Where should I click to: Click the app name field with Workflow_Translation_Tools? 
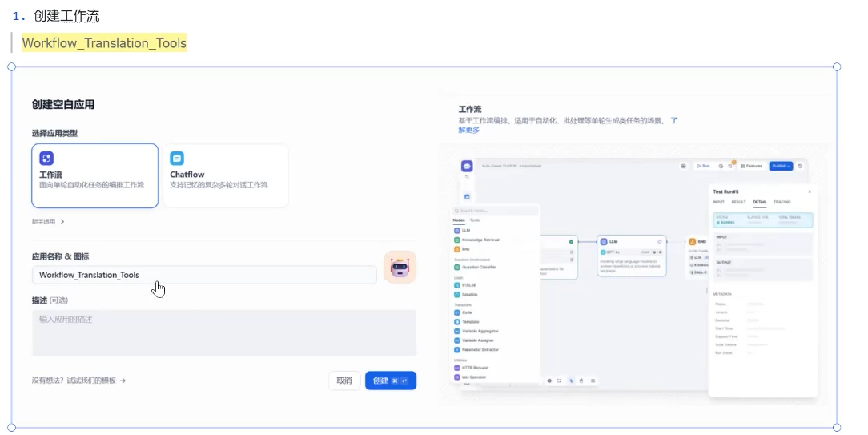pos(204,275)
